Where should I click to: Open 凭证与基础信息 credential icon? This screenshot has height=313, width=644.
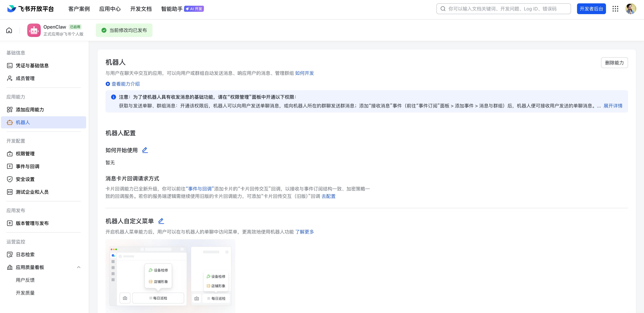pos(9,65)
